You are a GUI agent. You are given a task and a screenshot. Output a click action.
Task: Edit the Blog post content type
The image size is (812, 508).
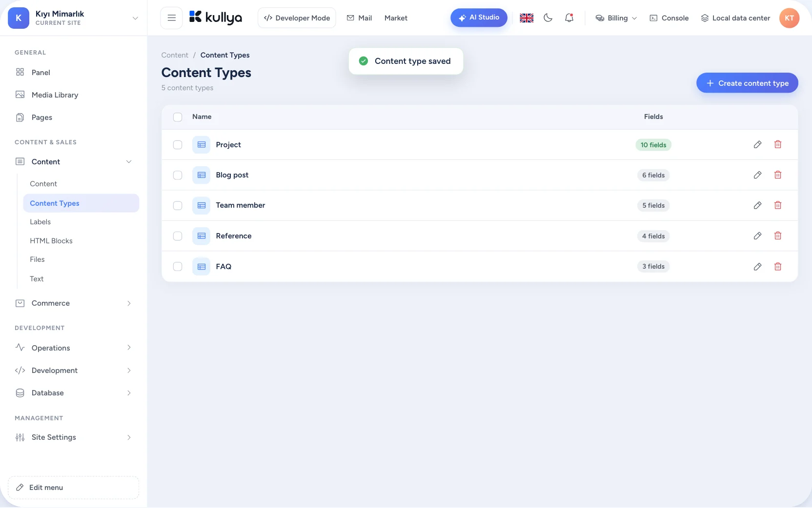[x=757, y=175]
